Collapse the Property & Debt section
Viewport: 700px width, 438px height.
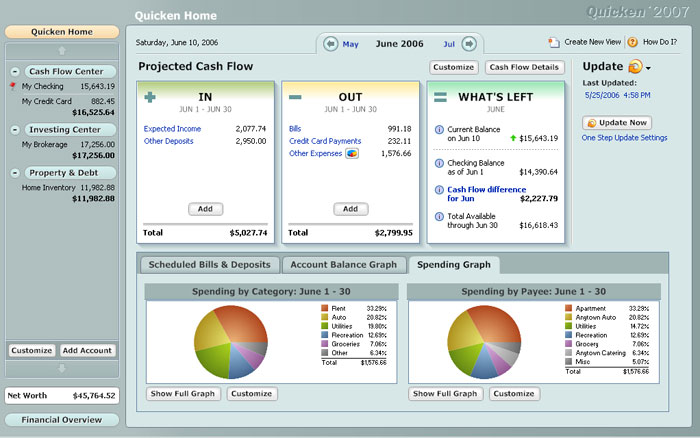point(15,173)
